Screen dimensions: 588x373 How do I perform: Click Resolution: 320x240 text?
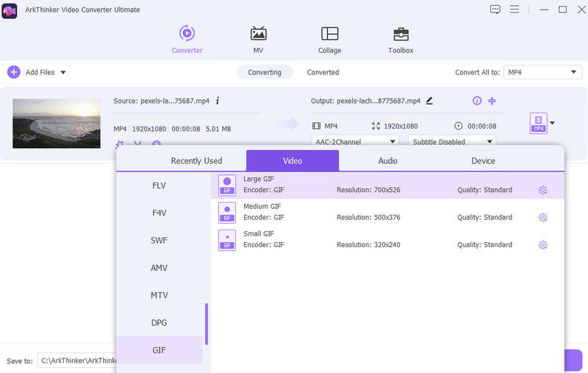coord(368,245)
